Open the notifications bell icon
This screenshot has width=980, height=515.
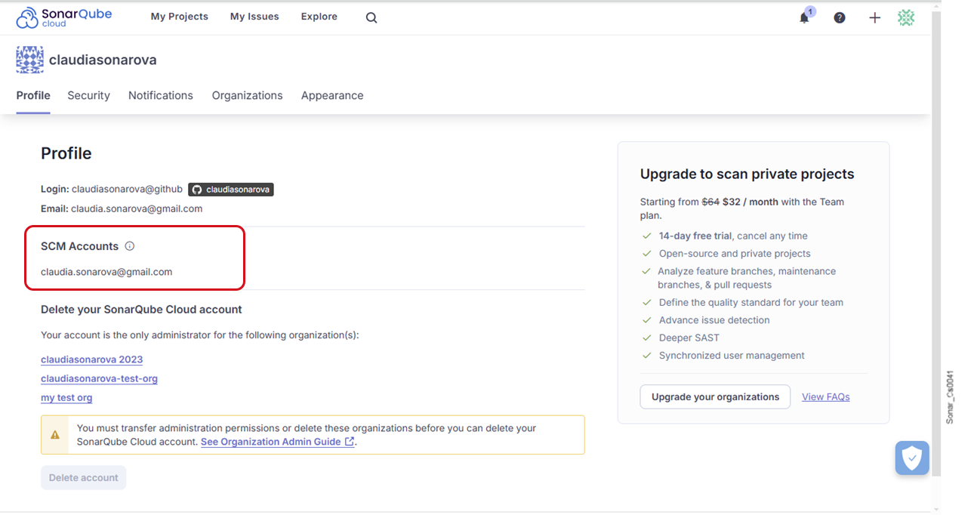tap(804, 17)
